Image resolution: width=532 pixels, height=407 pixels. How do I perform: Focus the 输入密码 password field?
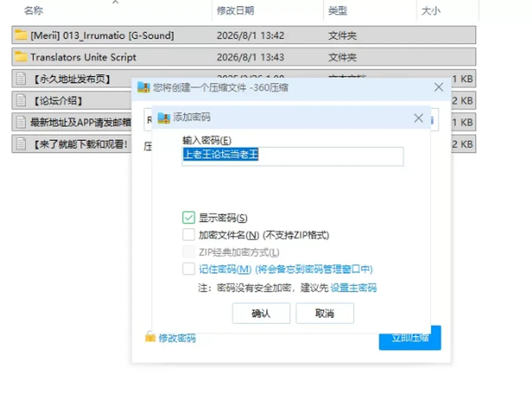pyautogui.click(x=293, y=156)
